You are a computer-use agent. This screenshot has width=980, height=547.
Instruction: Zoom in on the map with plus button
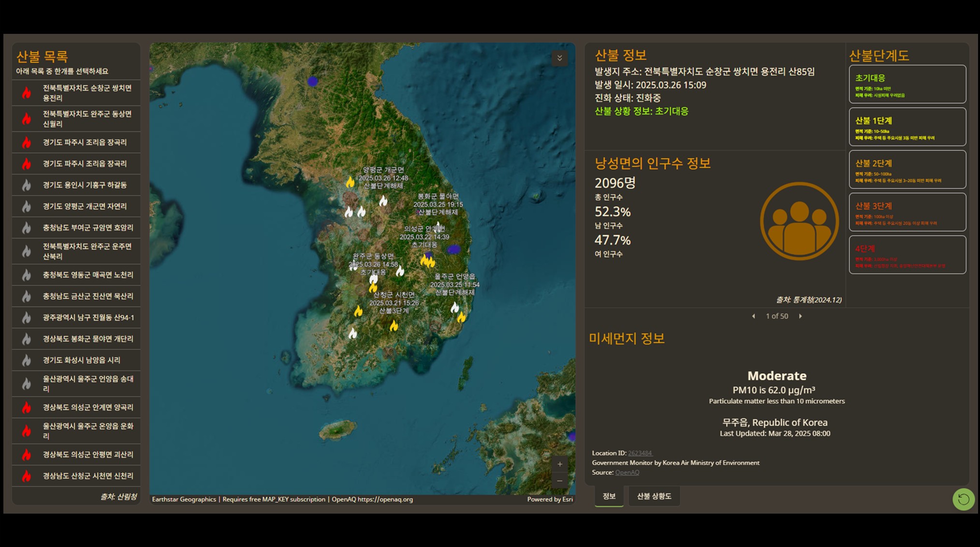pos(559,464)
